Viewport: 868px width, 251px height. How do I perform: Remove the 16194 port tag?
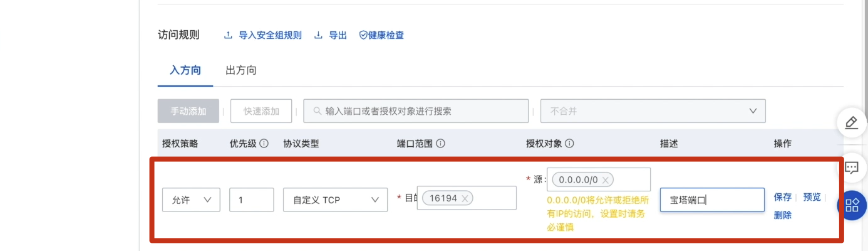(x=465, y=198)
